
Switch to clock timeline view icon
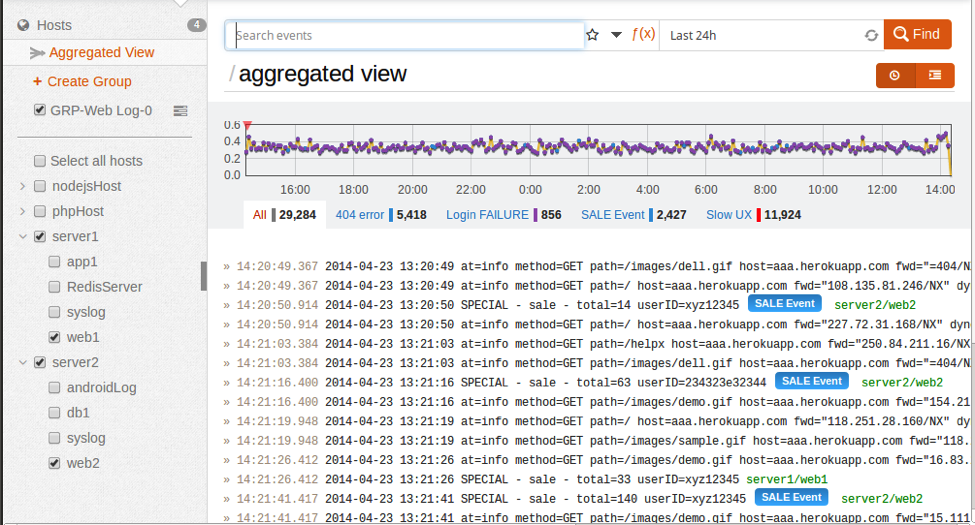[895, 75]
